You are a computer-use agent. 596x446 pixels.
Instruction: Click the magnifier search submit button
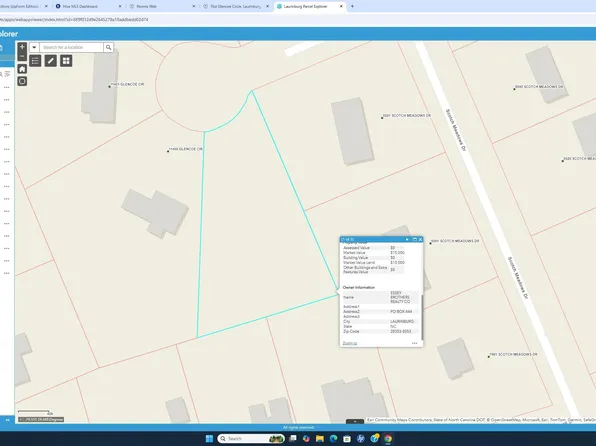click(x=108, y=47)
